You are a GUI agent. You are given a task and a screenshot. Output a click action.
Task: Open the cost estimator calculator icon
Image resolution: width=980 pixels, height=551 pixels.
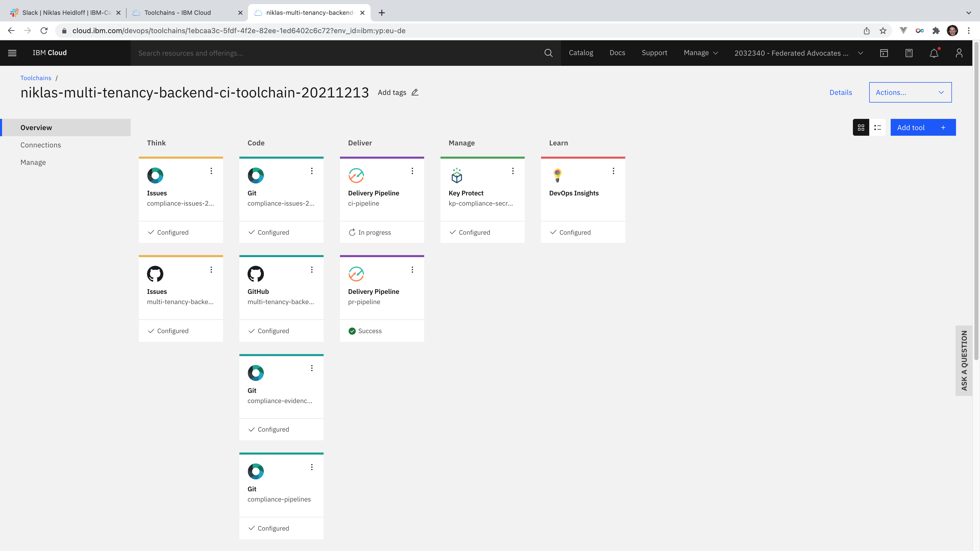pos(909,53)
